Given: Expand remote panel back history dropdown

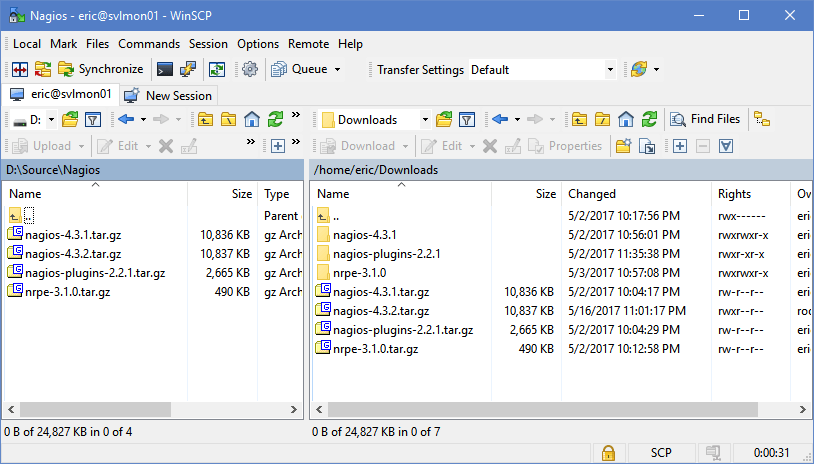Looking at the screenshot, I should [517, 120].
